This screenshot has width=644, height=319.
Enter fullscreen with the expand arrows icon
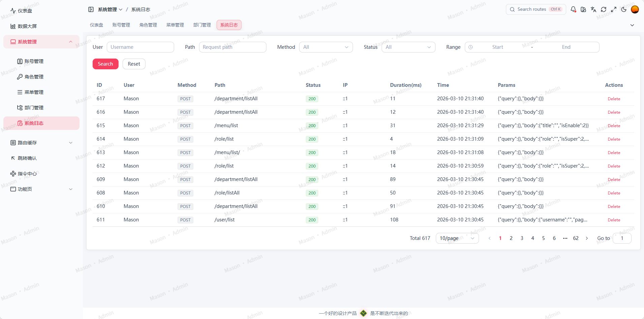pos(614,9)
